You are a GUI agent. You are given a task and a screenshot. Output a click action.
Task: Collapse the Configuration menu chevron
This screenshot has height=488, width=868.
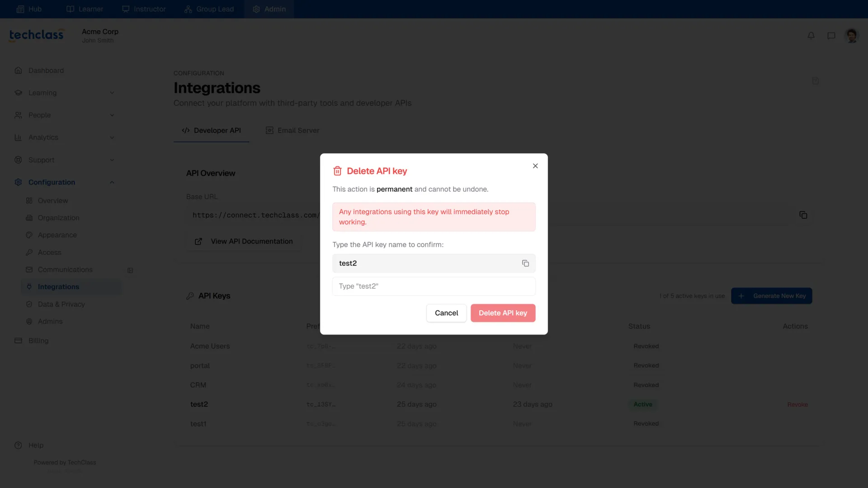pyautogui.click(x=112, y=183)
